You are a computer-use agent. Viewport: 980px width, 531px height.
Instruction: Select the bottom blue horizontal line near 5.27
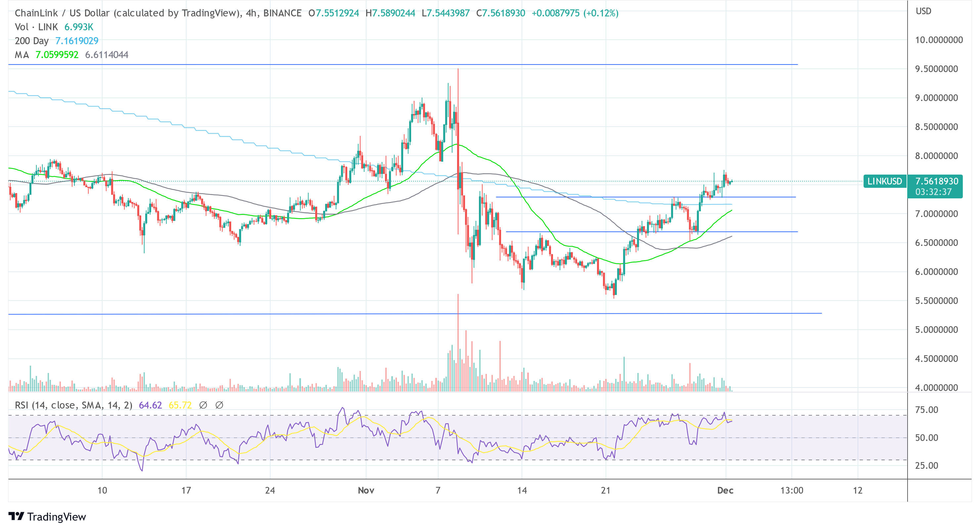pyautogui.click(x=415, y=314)
